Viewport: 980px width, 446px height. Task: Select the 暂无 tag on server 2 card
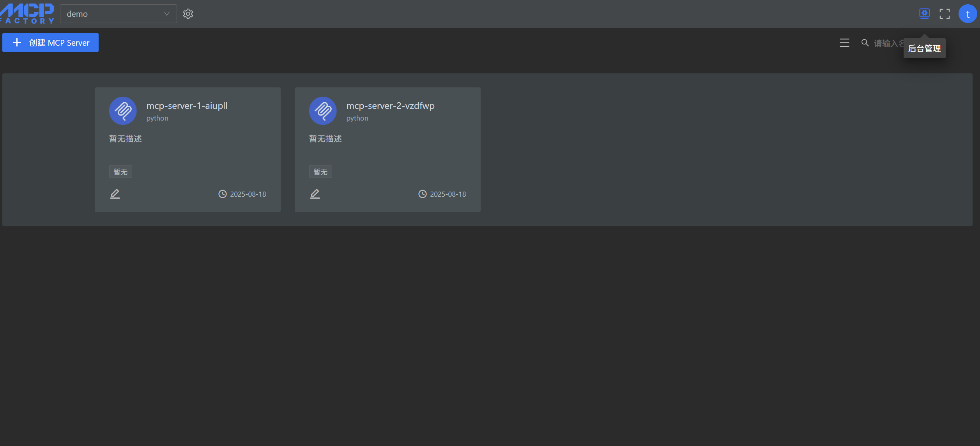(x=320, y=172)
